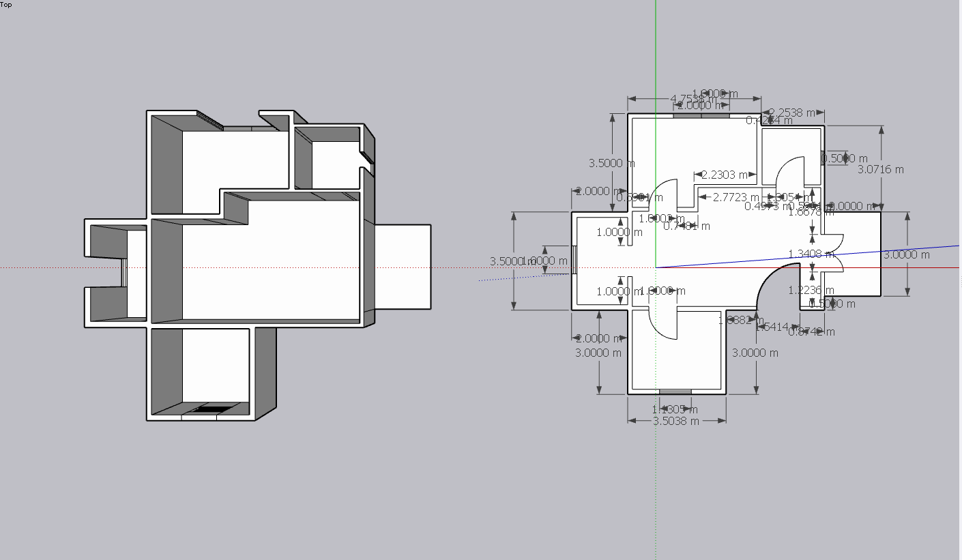Pick the 0.7481 m dimension label
The width and height of the screenshot is (962, 560).
coord(686,226)
